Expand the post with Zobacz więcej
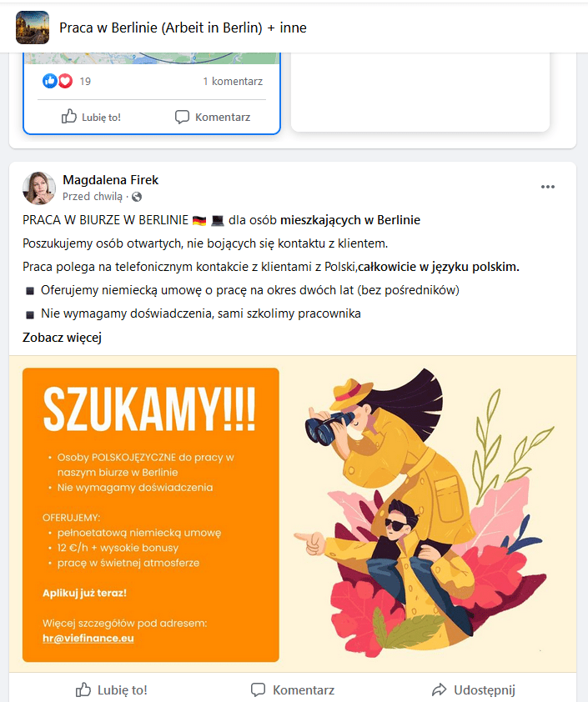This screenshot has width=588, height=702. coord(63,338)
